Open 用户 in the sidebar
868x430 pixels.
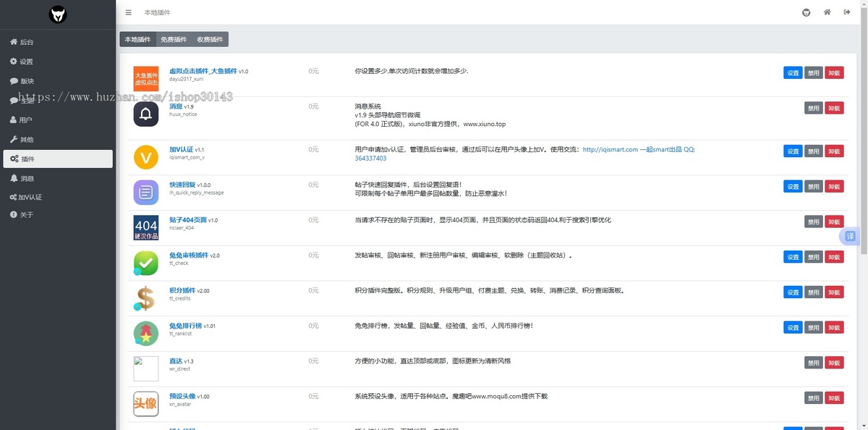coord(25,120)
